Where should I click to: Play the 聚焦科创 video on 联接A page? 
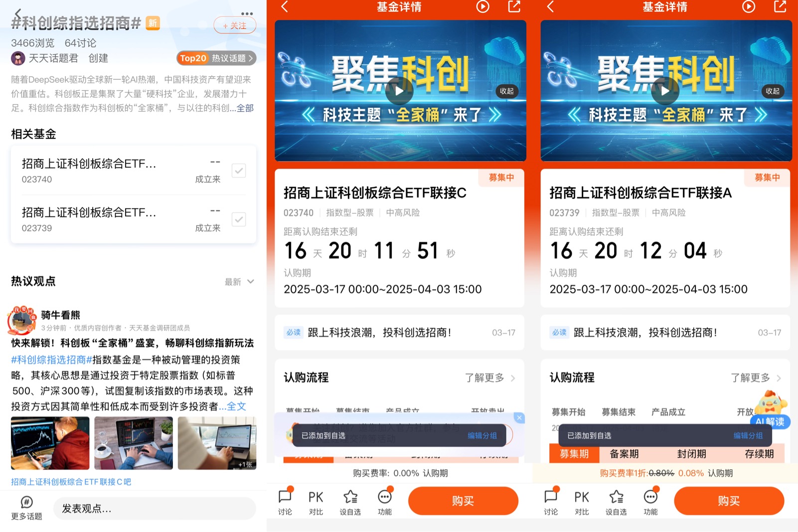[x=665, y=91]
